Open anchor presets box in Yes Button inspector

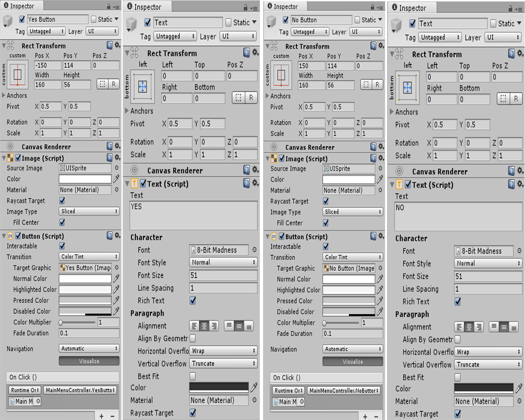coord(17,75)
